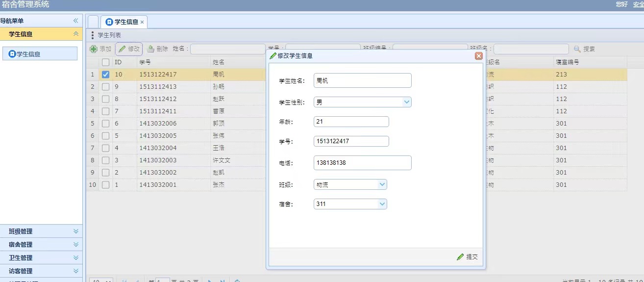Close the 学生信息 tab with x
The width and height of the screenshot is (644, 282).
(142, 22)
